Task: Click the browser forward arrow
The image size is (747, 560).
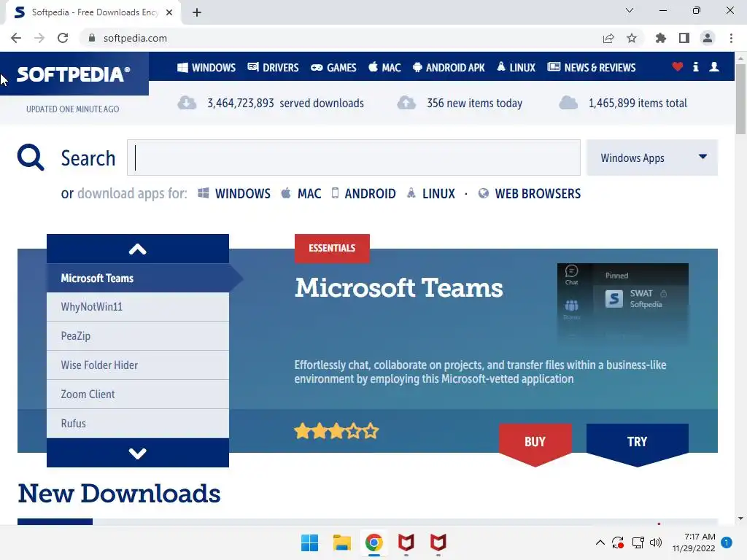Action: click(39, 38)
